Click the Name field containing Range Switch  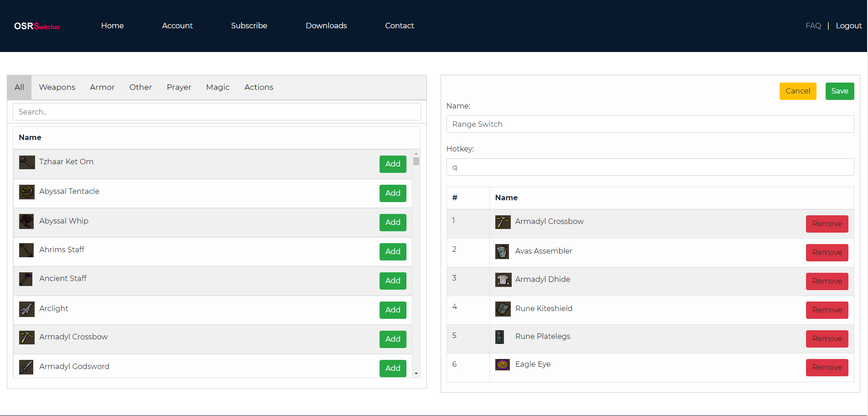click(x=650, y=124)
